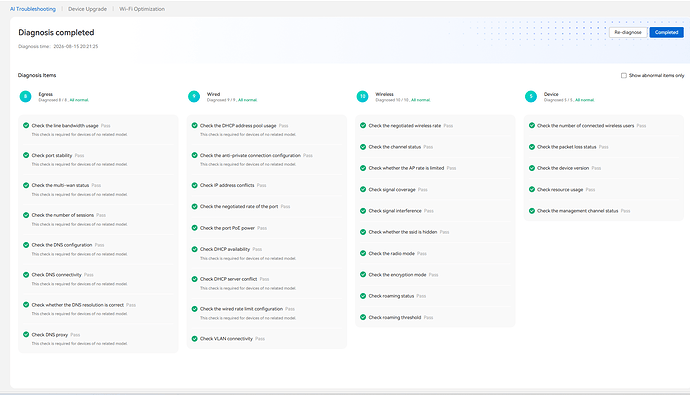
Task: Click the Egress category count icon
Action: click(26, 96)
